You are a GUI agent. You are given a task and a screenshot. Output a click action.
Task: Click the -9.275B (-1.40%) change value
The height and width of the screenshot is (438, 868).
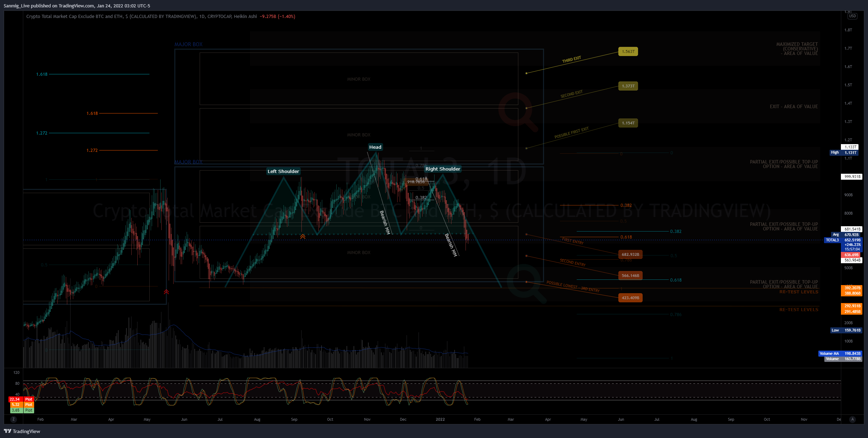coord(277,17)
